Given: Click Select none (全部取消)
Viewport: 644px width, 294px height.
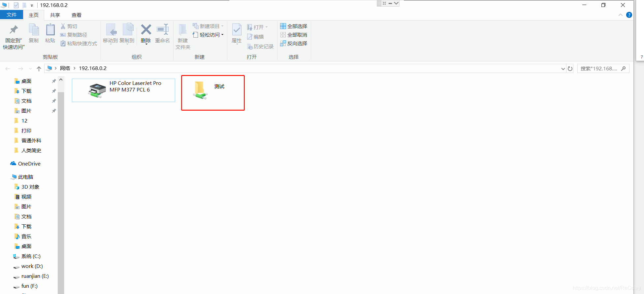Looking at the screenshot, I should (x=294, y=35).
